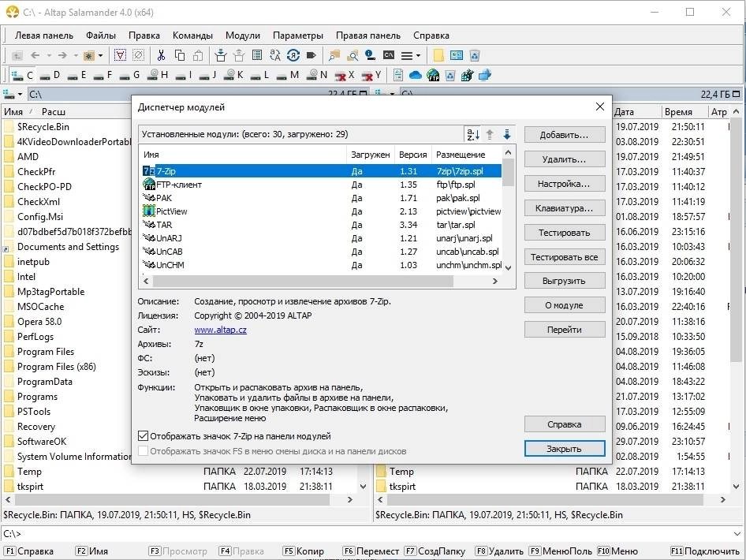Click the Paste clipboard icon
The image size is (746, 560).
pos(198,56)
